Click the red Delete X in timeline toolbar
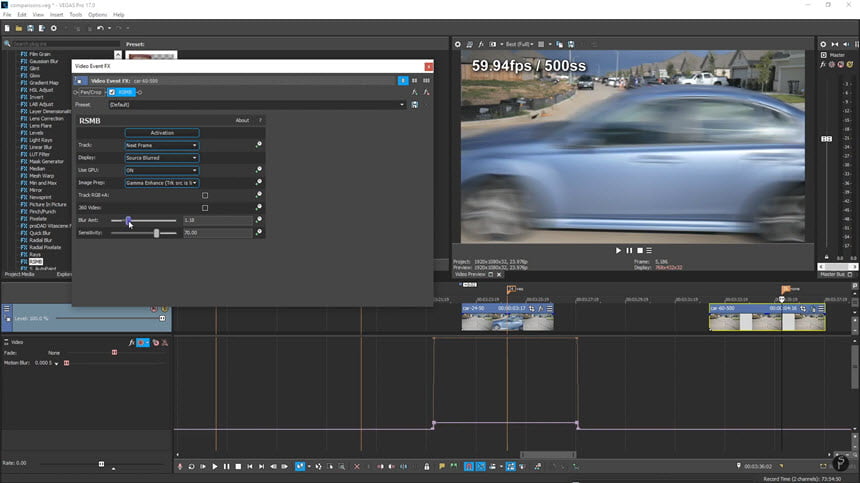Screen dimensions: 860x483 pos(357,467)
